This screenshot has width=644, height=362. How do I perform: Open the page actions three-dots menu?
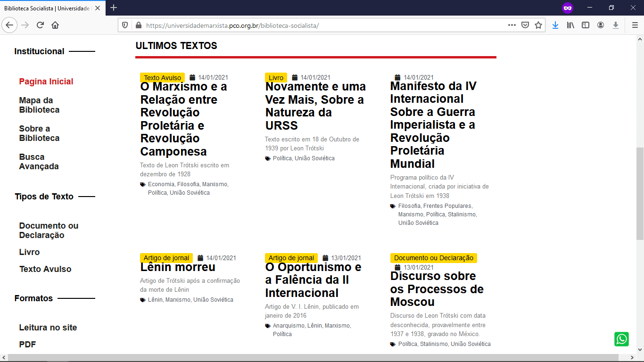click(x=512, y=25)
